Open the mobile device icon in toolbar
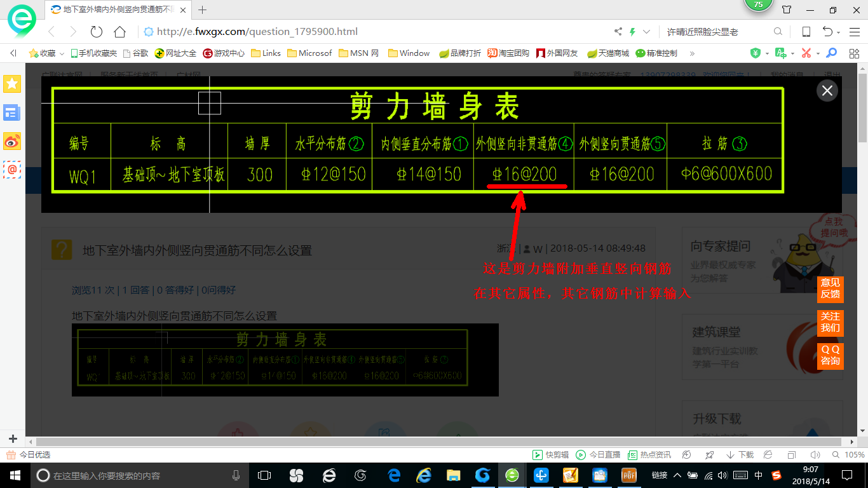The width and height of the screenshot is (868, 488). coord(806,32)
